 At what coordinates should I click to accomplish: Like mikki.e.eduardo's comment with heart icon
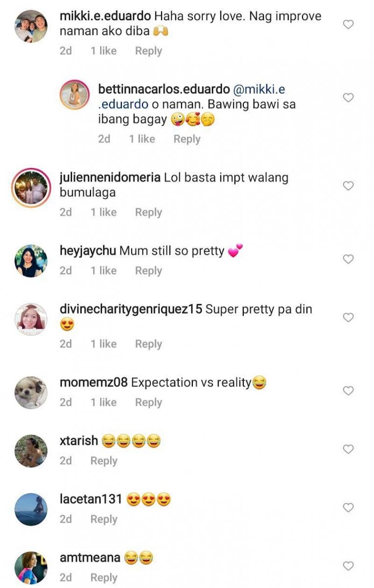click(x=348, y=24)
